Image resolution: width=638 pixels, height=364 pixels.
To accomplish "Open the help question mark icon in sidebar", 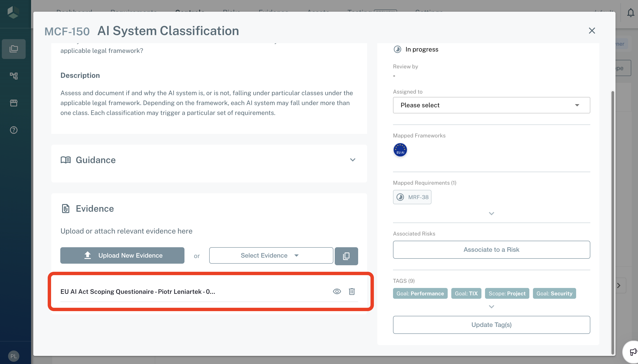I will pyautogui.click(x=14, y=130).
